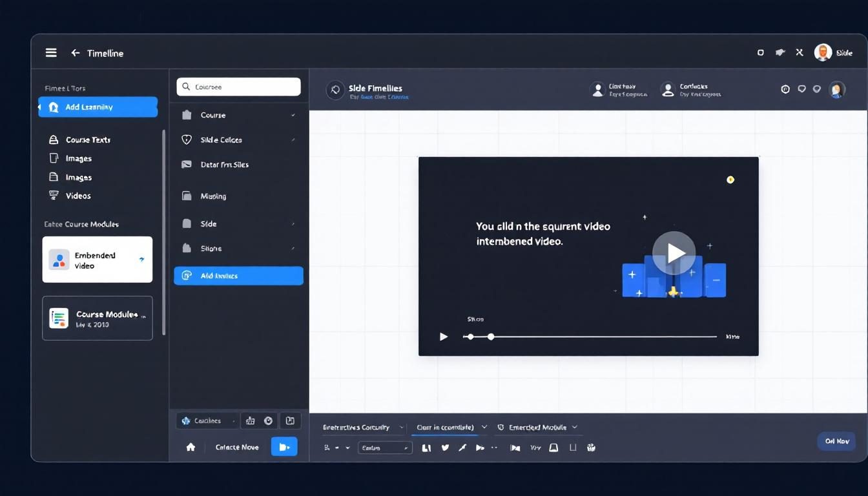Expand the Course item chevron

pyautogui.click(x=293, y=115)
